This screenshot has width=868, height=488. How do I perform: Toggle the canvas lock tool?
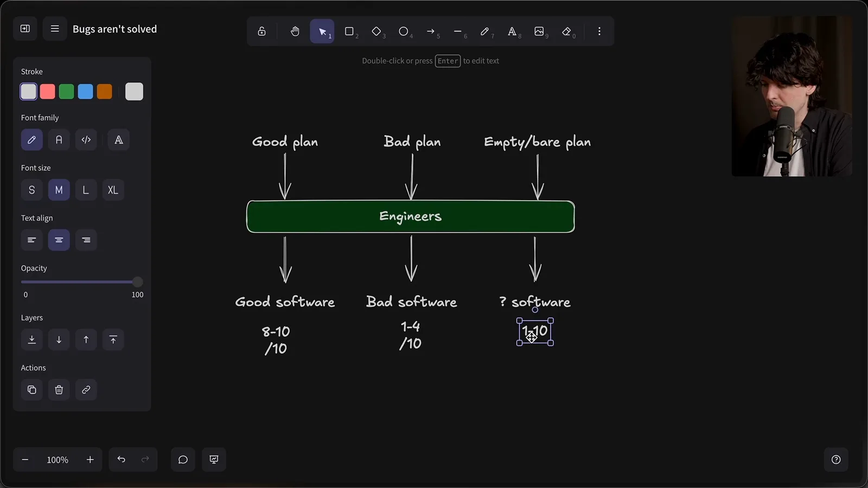point(262,31)
